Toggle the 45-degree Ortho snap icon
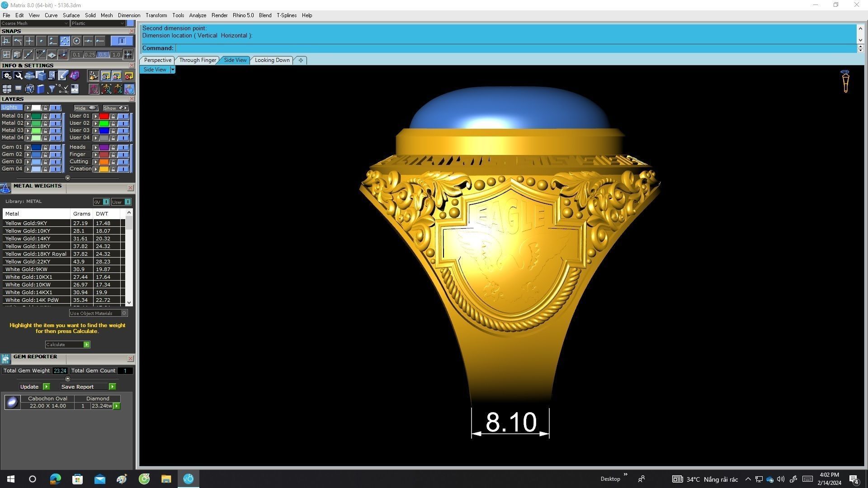 pos(41,55)
